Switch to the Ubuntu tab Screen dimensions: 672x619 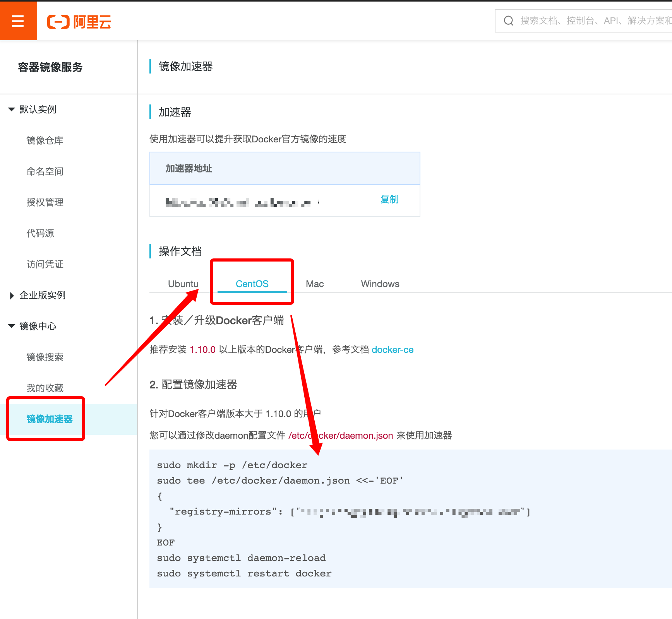(x=183, y=284)
